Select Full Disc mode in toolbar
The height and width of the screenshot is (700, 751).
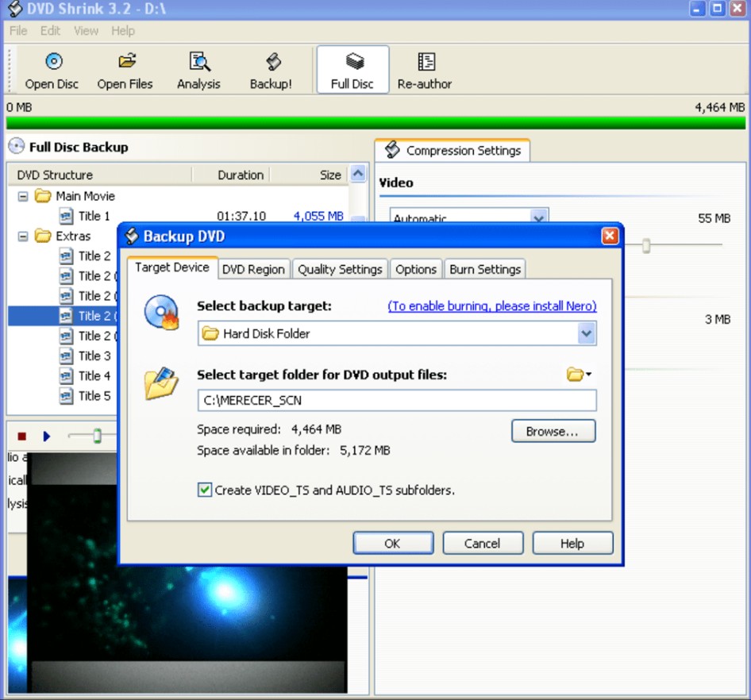tap(352, 70)
